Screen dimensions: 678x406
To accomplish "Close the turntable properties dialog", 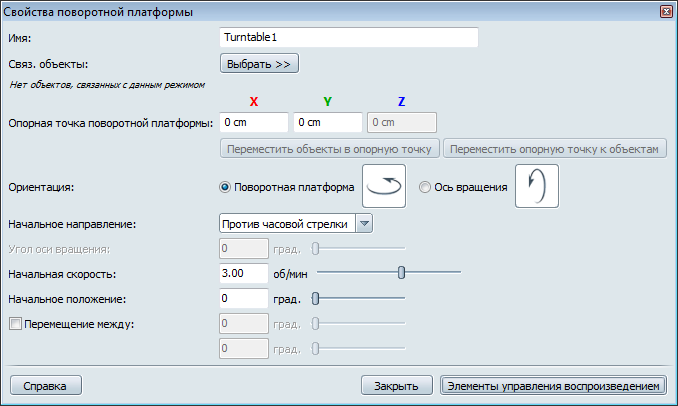I will point(666,12).
